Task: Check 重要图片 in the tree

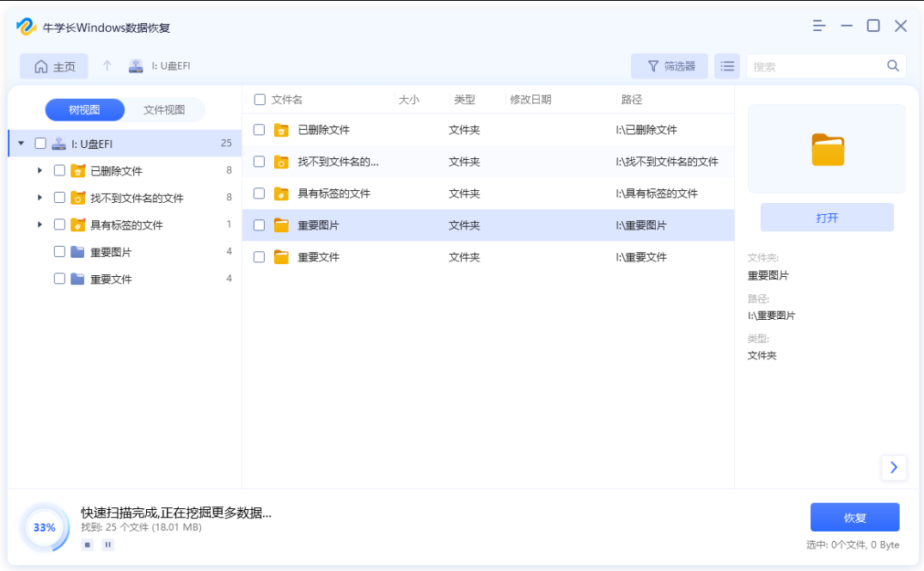Action: [59, 252]
